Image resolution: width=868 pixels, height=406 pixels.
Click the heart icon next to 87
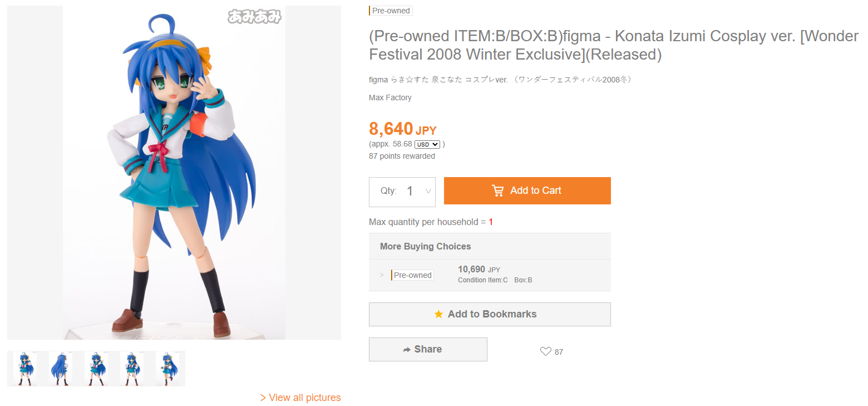(x=545, y=351)
